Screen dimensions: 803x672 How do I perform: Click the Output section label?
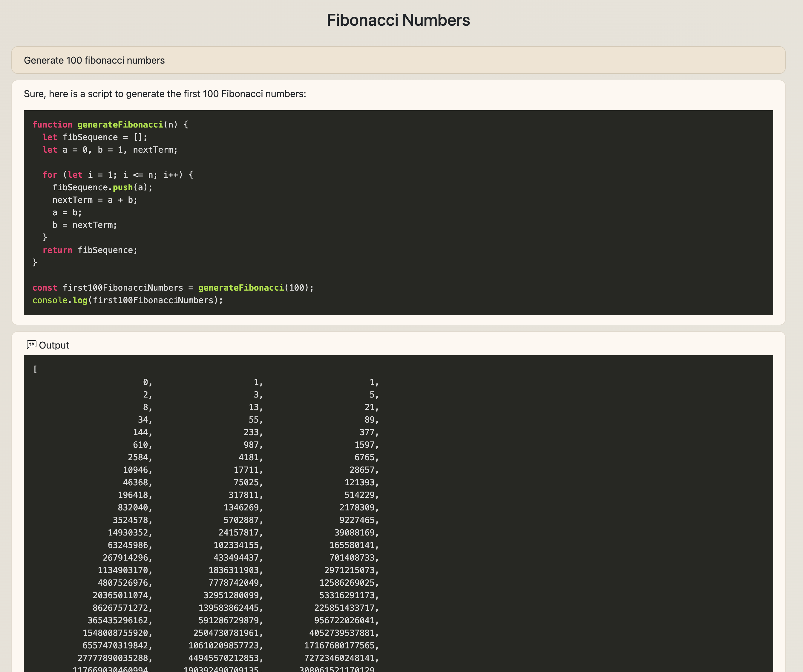tap(54, 345)
